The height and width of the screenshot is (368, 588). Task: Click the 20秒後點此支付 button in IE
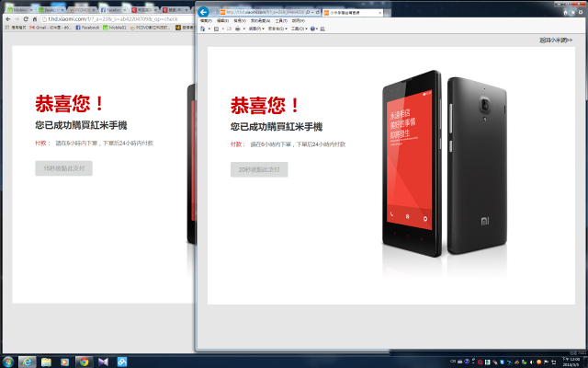pyautogui.click(x=259, y=169)
